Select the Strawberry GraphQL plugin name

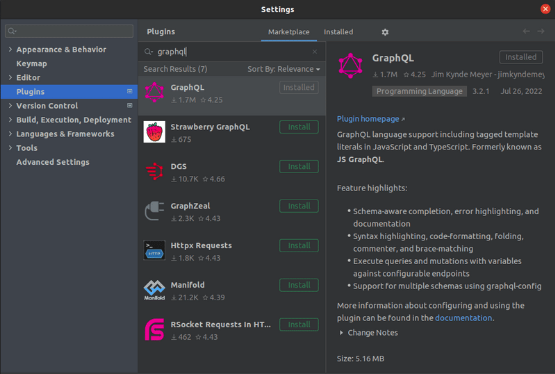pyautogui.click(x=210, y=127)
